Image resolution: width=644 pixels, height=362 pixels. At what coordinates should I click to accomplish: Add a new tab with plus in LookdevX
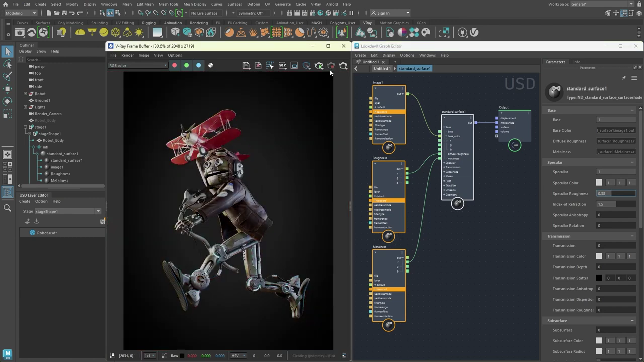[395, 62]
